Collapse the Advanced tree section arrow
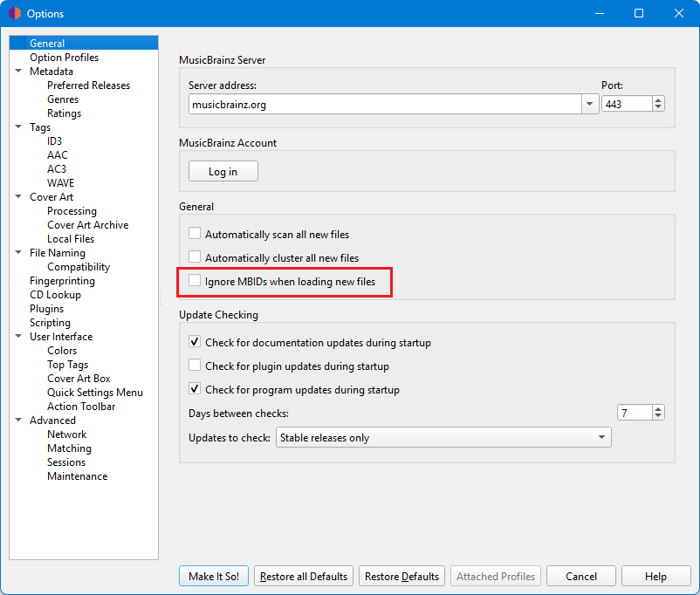 (x=18, y=421)
